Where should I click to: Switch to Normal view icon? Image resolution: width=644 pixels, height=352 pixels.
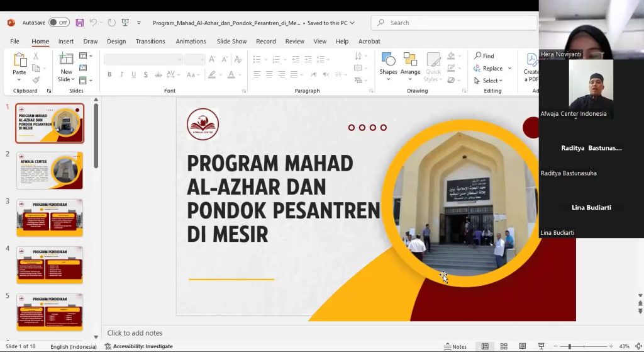pyautogui.click(x=485, y=347)
